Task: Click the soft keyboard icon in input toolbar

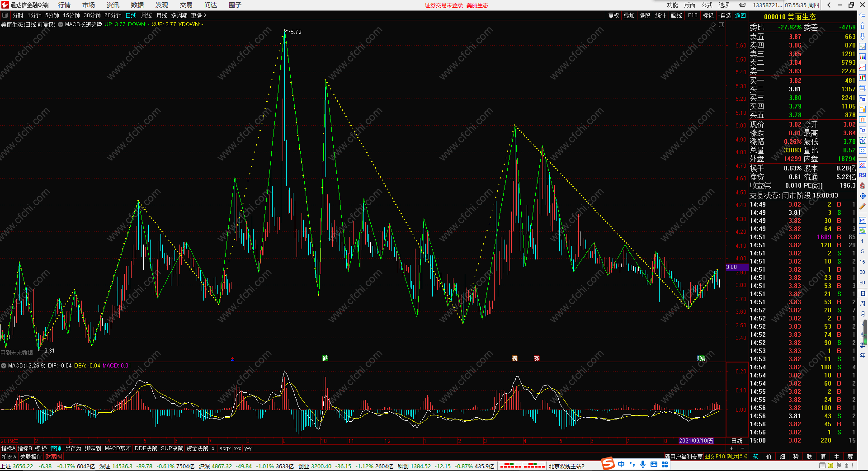Action: pyautogui.click(x=654, y=464)
